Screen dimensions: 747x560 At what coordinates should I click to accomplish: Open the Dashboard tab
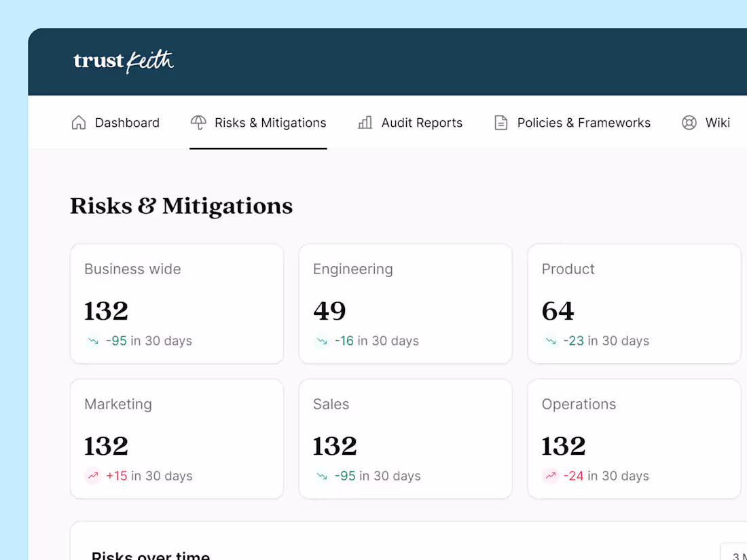click(127, 122)
